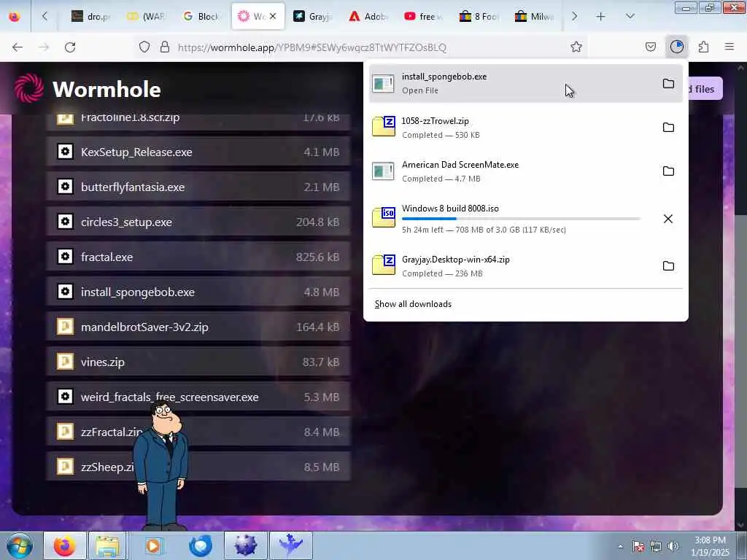The width and height of the screenshot is (747, 560).
Task: Download weird_fractals_free_screensaver.exe from the list
Action: (x=198, y=397)
